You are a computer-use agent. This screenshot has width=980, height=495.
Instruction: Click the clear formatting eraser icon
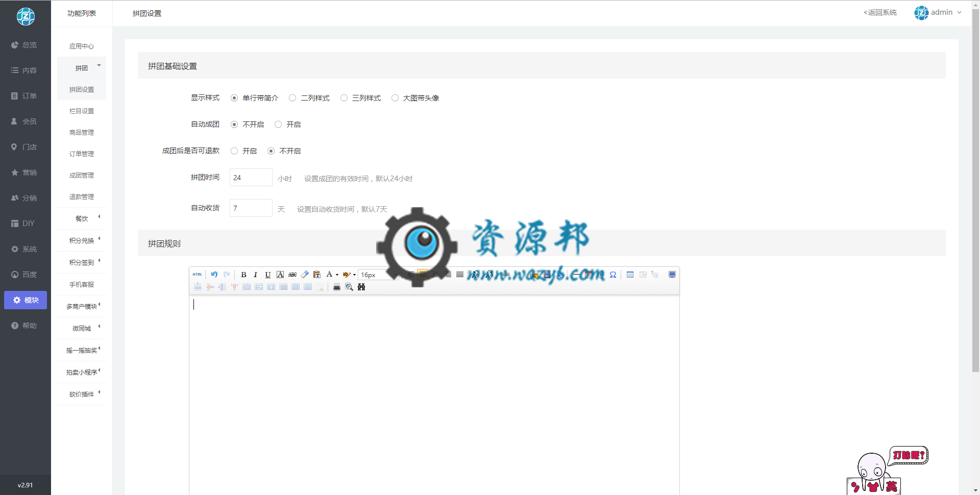point(305,275)
